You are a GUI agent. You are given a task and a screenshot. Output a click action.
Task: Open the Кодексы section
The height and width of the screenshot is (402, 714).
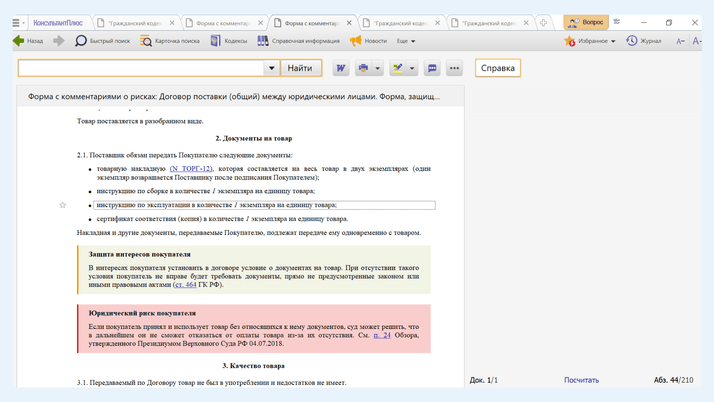pos(228,41)
